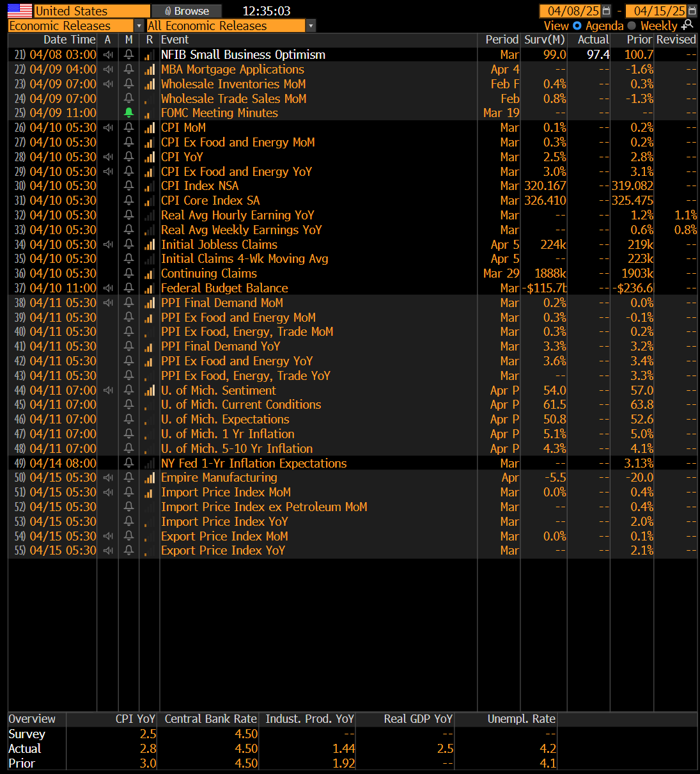
Task: Open the FOMC Meeting Minutes event
Action: pyautogui.click(x=219, y=113)
